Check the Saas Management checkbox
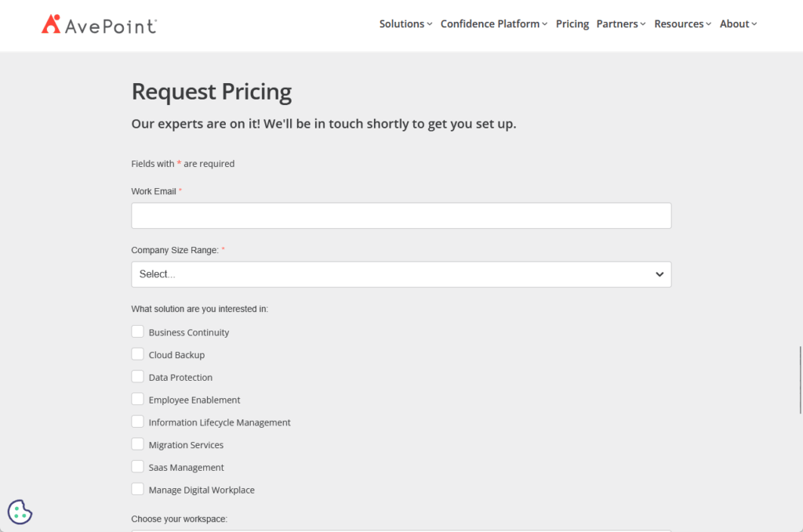This screenshot has width=803, height=532. (137, 466)
